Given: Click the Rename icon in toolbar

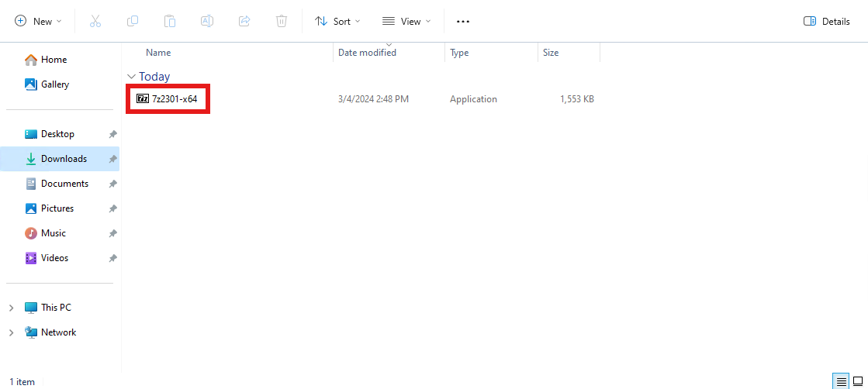Looking at the screenshot, I should [207, 21].
